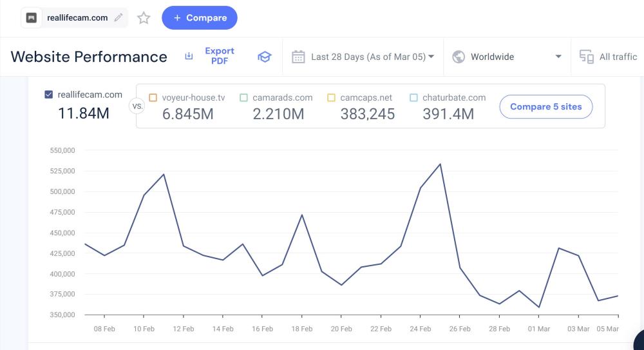This screenshot has height=350, width=644.
Task: Click the Export PDF link
Action: click(220, 56)
